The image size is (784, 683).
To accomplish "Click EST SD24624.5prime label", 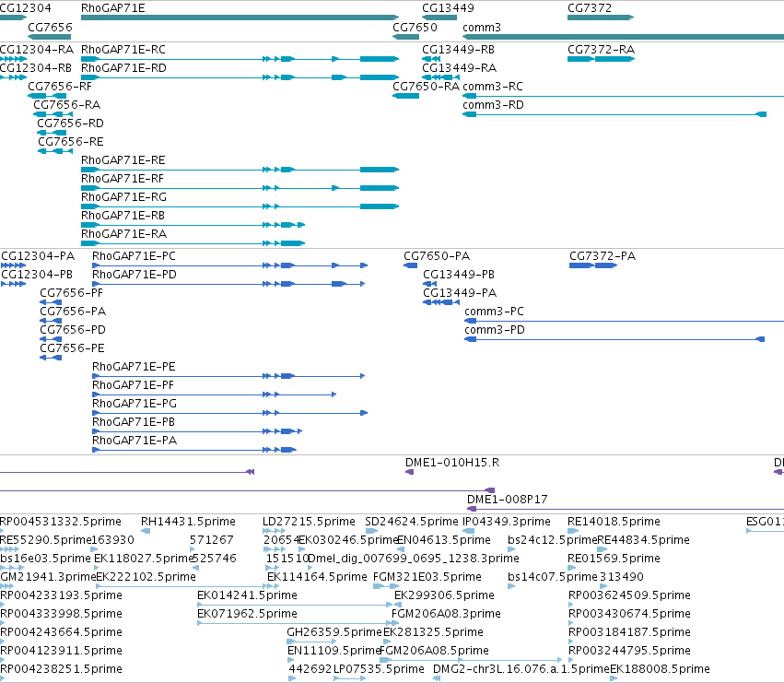I will (411, 522).
